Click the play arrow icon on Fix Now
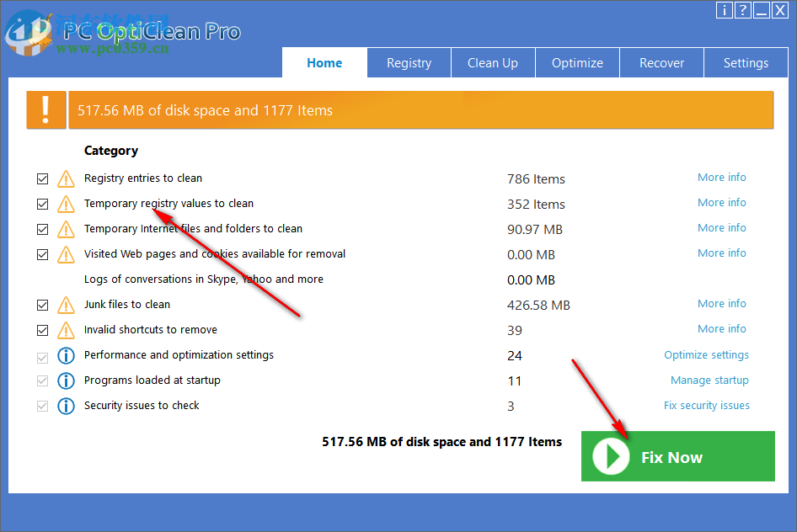 611,456
